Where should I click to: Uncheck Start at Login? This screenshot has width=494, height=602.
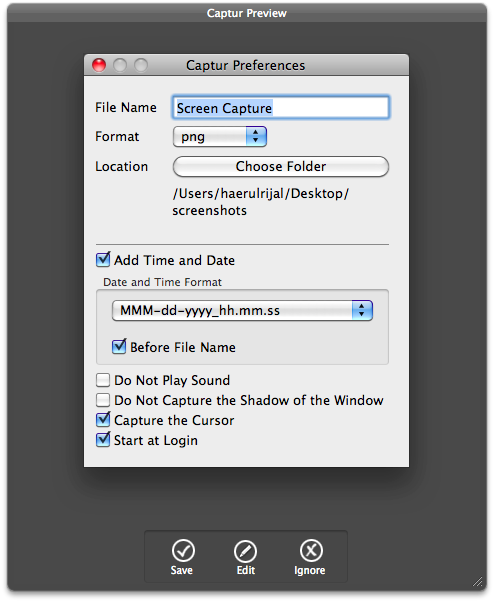click(x=103, y=440)
